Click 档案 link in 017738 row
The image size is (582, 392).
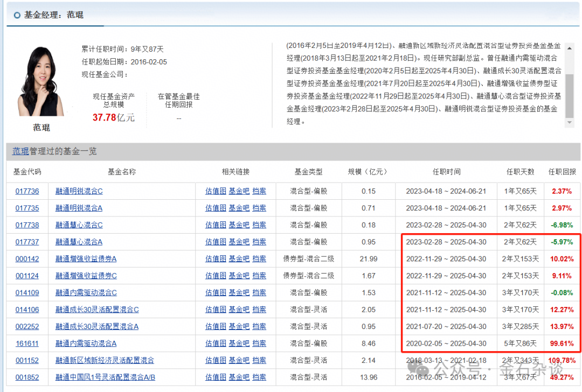(x=259, y=225)
